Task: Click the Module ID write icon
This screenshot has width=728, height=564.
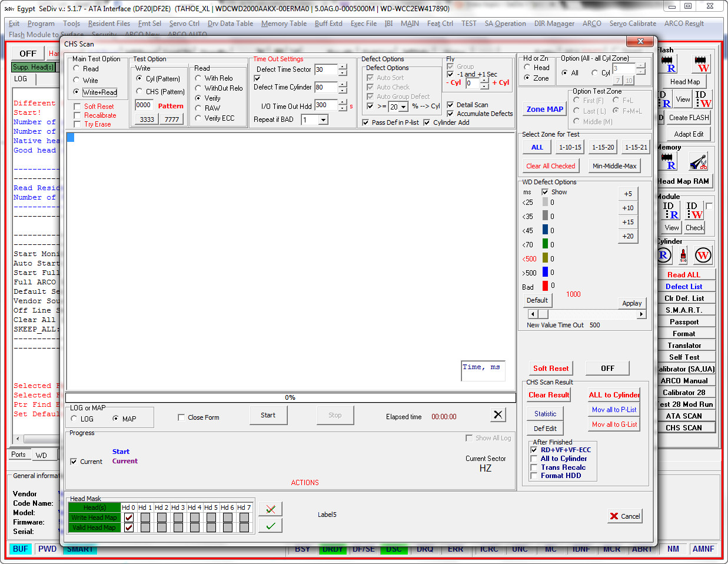Action: pos(694,210)
